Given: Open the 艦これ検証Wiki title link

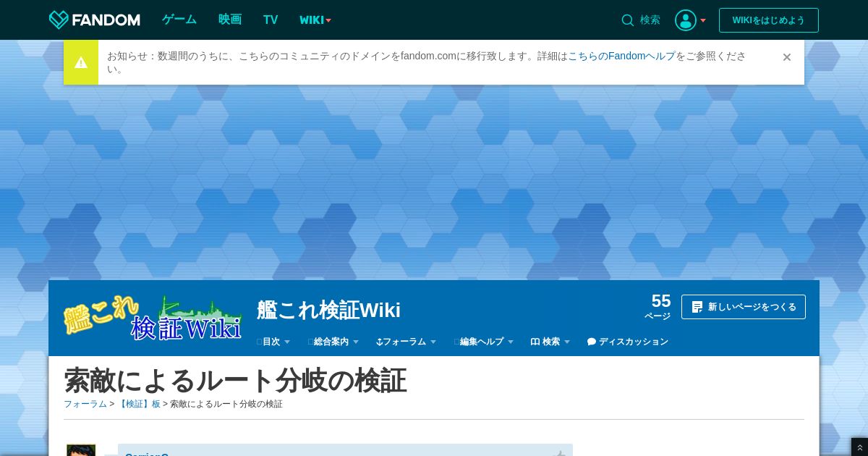Looking at the screenshot, I should (328, 310).
